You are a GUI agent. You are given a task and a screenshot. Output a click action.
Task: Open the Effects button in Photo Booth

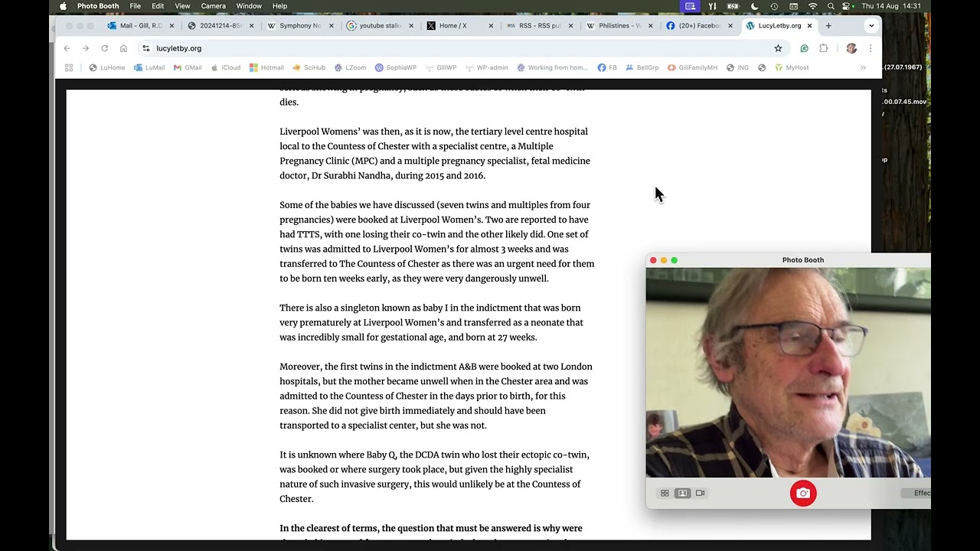[916, 494]
